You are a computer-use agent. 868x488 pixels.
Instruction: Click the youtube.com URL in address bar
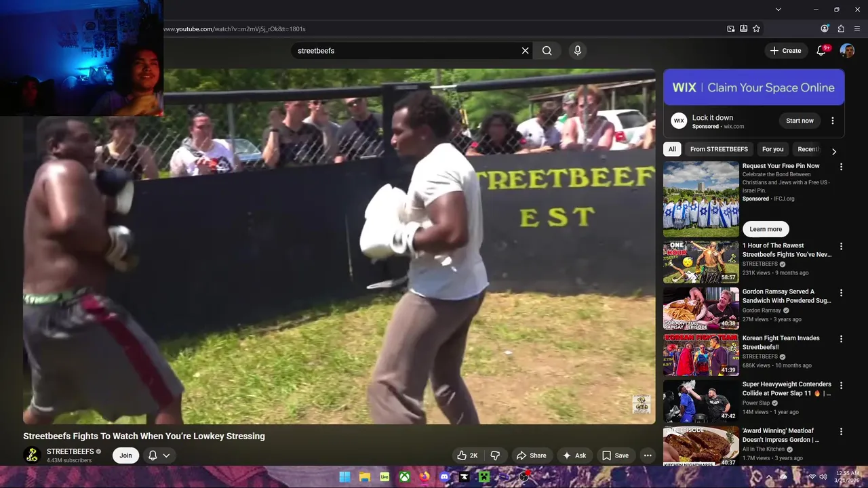tap(235, 29)
